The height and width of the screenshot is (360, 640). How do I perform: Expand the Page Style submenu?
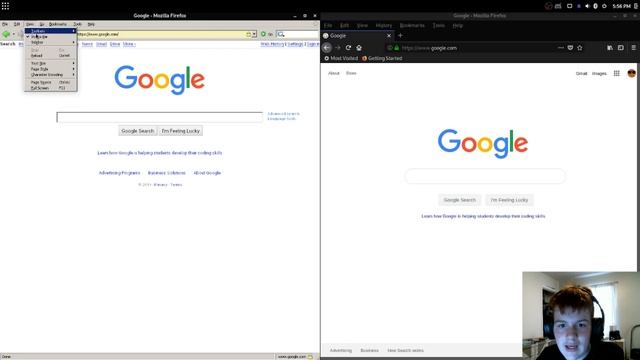tap(51, 69)
